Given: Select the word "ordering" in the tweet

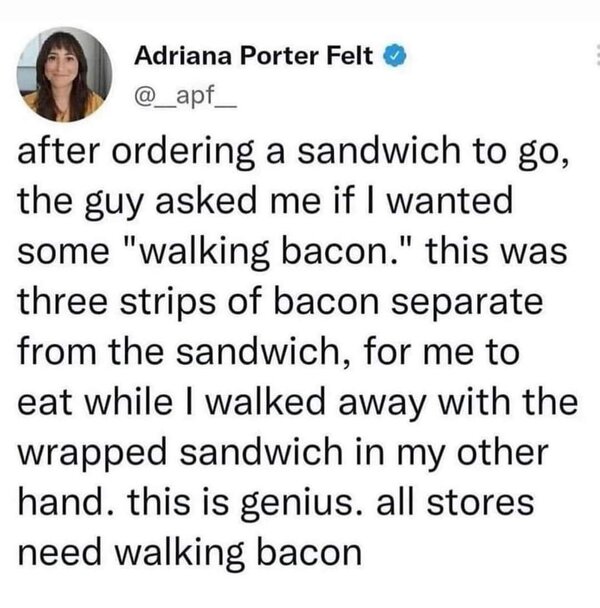Looking at the screenshot, I should (183, 153).
